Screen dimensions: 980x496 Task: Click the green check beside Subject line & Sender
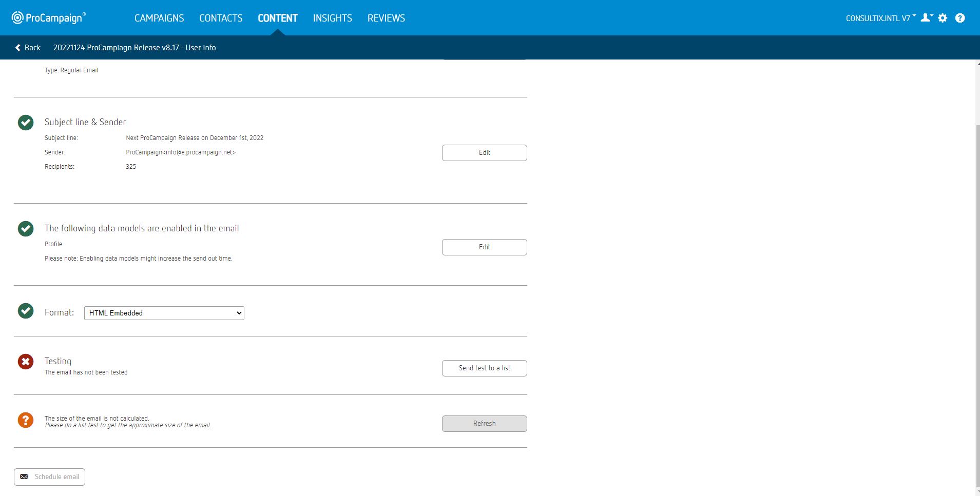click(x=26, y=123)
